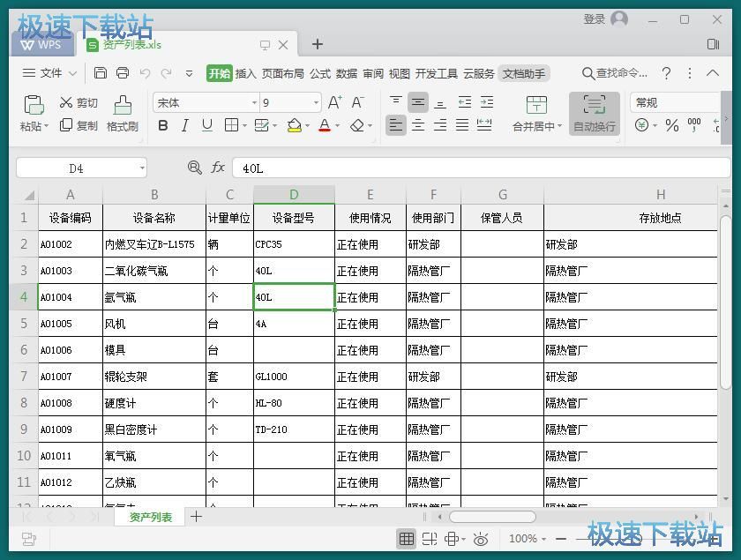Click the formula bar showing 40L

tap(481, 168)
